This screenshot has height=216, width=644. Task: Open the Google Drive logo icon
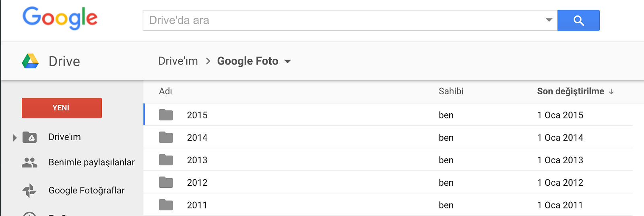(x=30, y=61)
